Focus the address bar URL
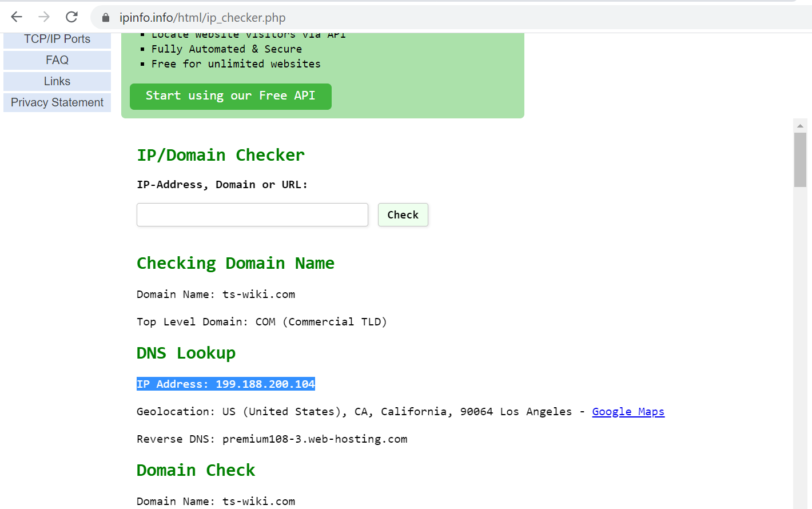Screen dimensions: 812x509 pyautogui.click(x=202, y=18)
